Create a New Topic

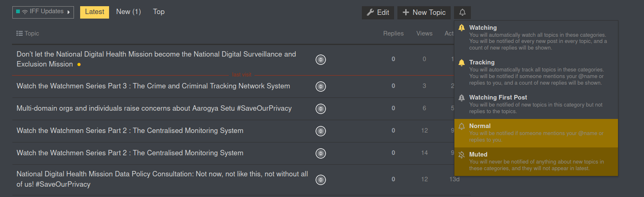[x=424, y=12]
